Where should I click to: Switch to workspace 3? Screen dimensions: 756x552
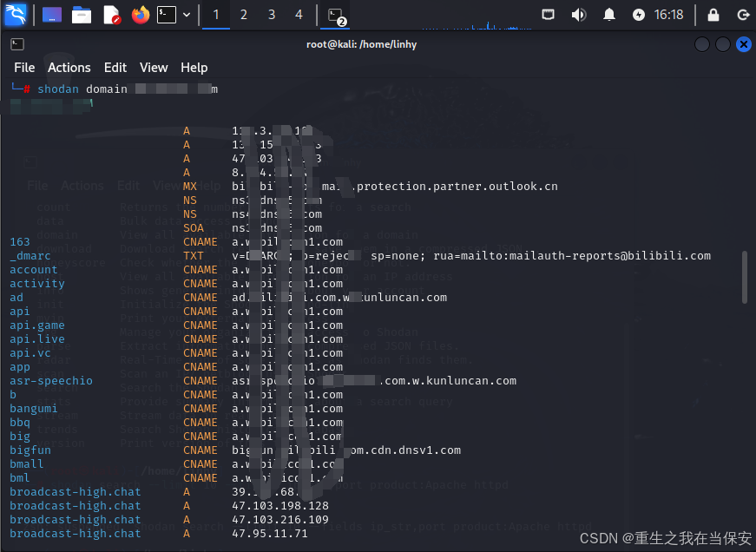click(x=272, y=15)
